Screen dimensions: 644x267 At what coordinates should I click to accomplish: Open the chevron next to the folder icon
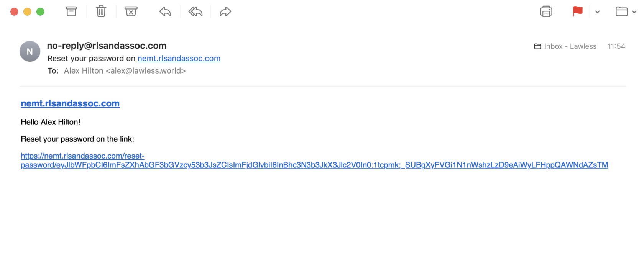635,12
